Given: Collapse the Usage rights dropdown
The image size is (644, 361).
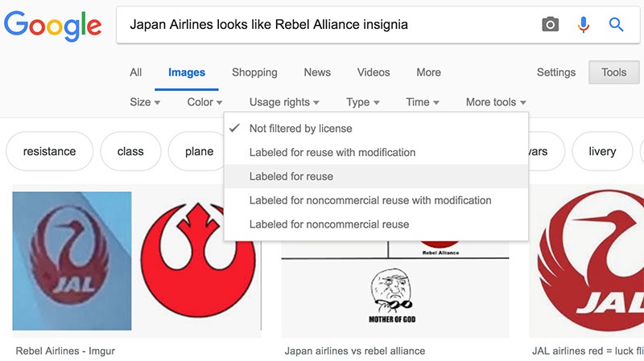Looking at the screenshot, I should (x=284, y=102).
